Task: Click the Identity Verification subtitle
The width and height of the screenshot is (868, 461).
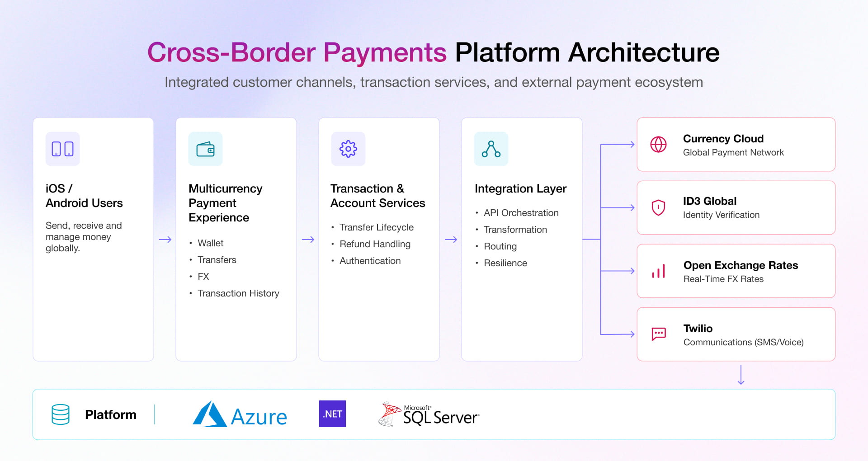Action: (721, 215)
